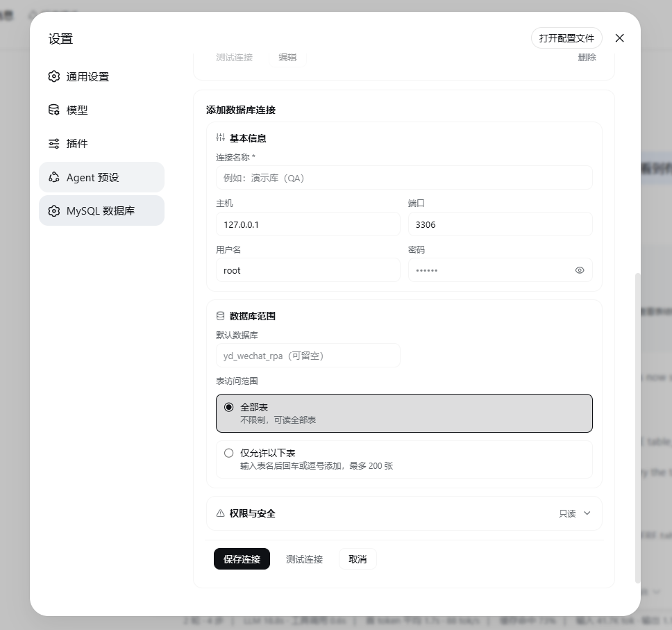This screenshot has height=630, width=672.
Task: Click the MySQL 数据库 gear icon
Action: (54, 210)
